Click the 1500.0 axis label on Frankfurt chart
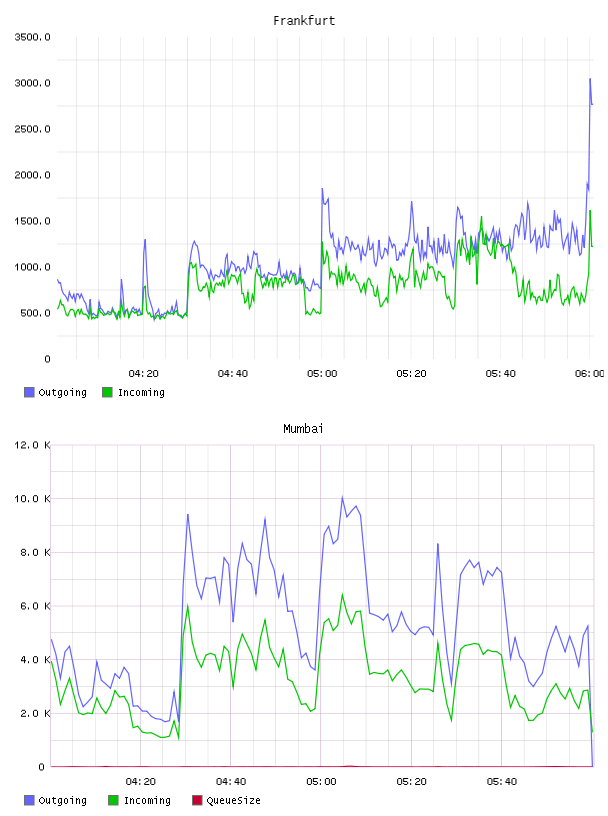The image size is (608, 816). click(32, 221)
